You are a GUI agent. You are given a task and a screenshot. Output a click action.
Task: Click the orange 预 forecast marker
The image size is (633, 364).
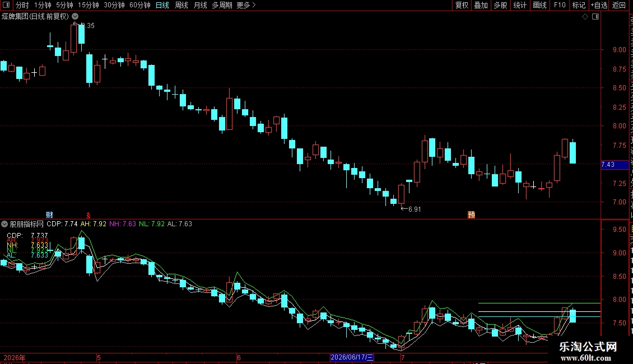[x=471, y=214]
